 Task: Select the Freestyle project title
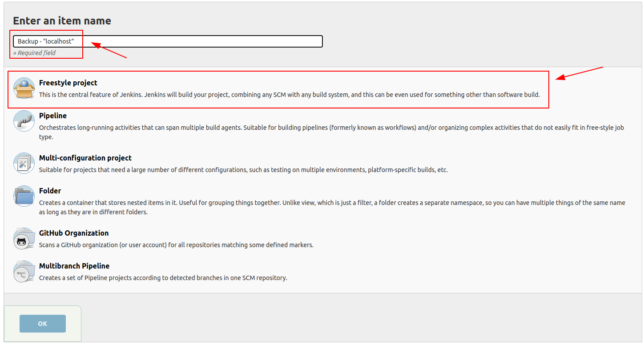[68, 83]
